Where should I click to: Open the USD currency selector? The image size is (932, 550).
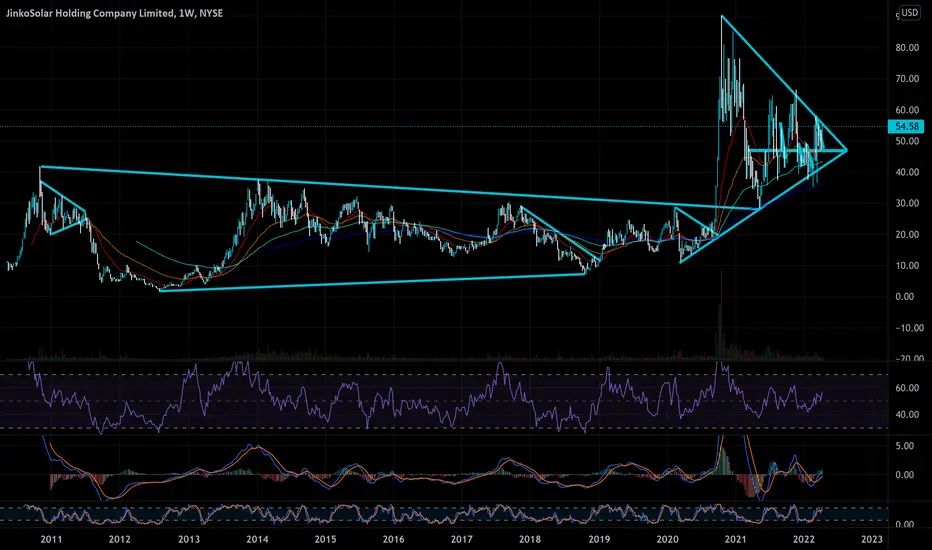[x=910, y=13]
